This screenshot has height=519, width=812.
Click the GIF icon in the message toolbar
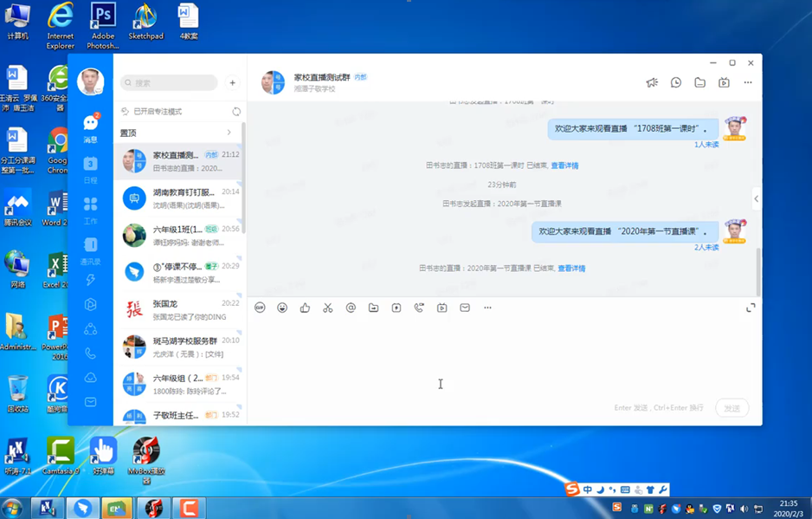260,308
